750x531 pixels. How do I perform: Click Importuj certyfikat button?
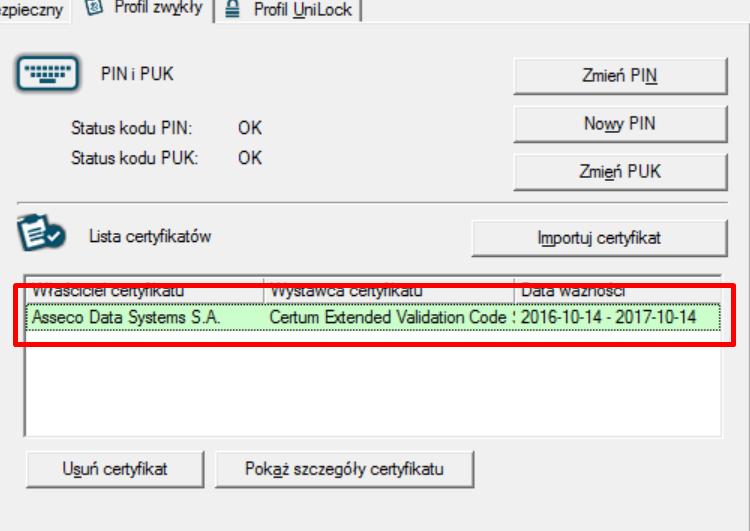pos(599,238)
